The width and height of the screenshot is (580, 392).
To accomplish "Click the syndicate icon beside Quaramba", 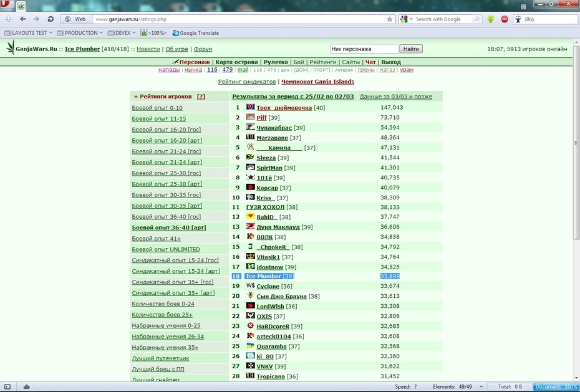I will (x=251, y=346).
